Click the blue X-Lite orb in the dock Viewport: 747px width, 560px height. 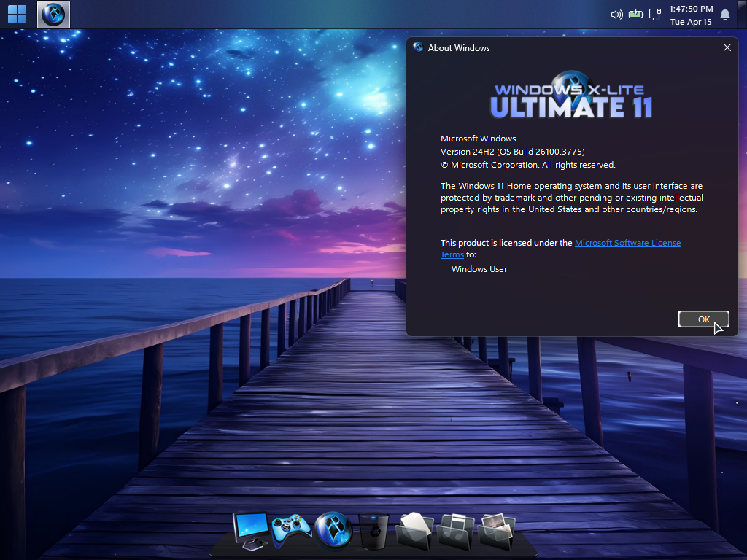[x=333, y=529]
